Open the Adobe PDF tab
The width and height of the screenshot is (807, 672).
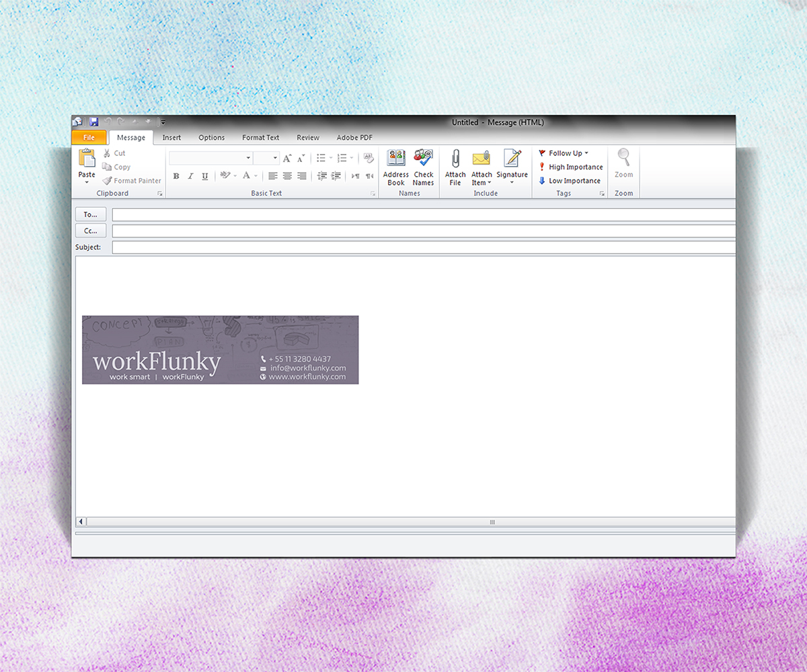tap(354, 138)
